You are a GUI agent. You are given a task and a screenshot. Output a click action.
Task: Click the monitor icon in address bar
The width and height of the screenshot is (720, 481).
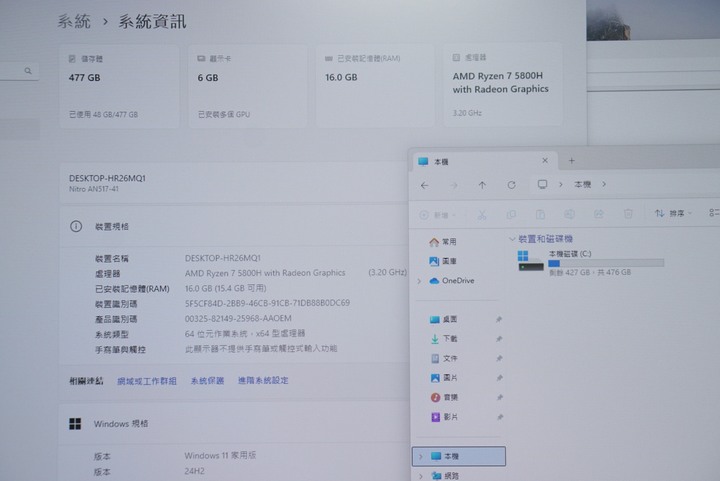pos(542,185)
